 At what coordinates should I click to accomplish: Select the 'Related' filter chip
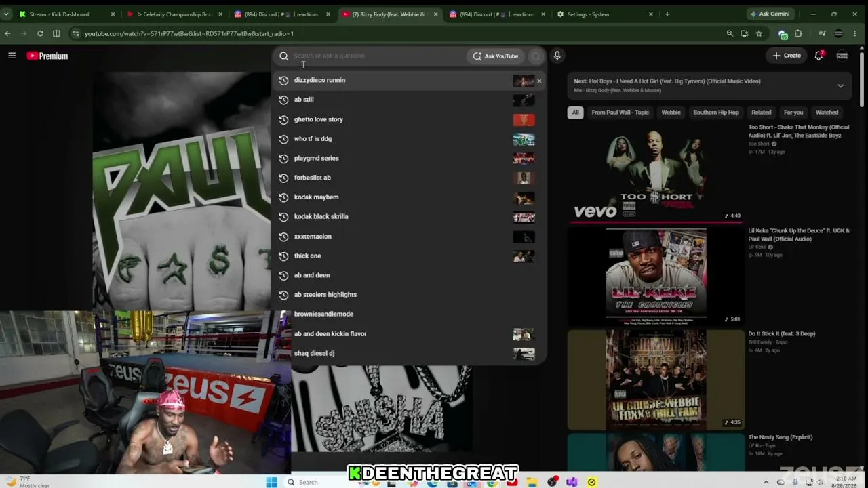tap(761, 113)
